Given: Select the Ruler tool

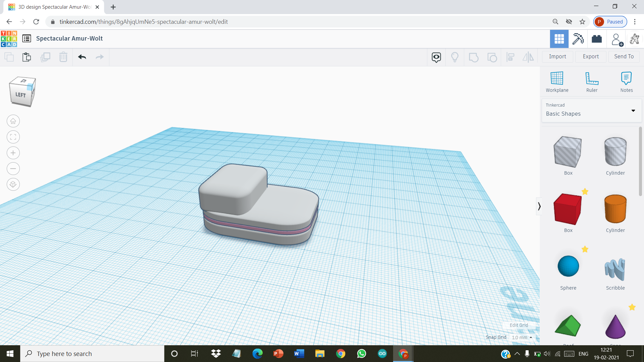Looking at the screenshot, I should point(592,79).
